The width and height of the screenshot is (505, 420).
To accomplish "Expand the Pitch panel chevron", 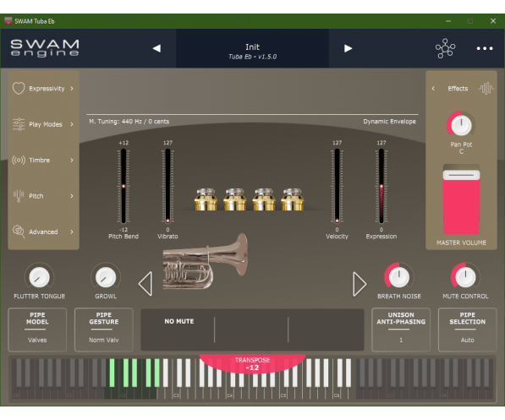I will click(72, 196).
